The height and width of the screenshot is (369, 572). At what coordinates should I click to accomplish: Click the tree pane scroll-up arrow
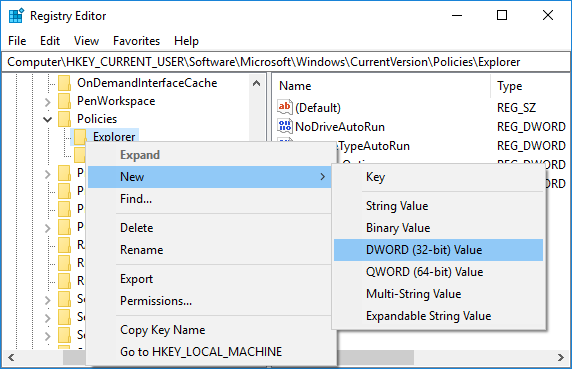tap(256, 83)
